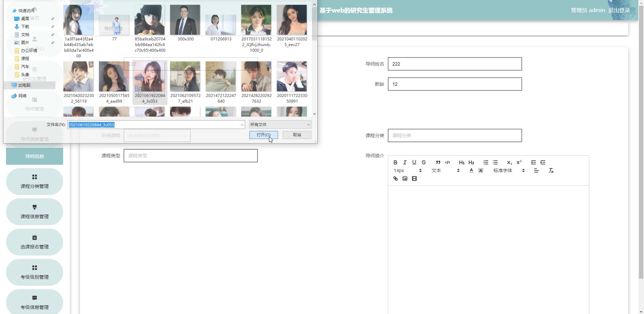This screenshot has height=314, width=644.
Task: Open 课程分类管理 sidebar menu
Action: (x=35, y=182)
